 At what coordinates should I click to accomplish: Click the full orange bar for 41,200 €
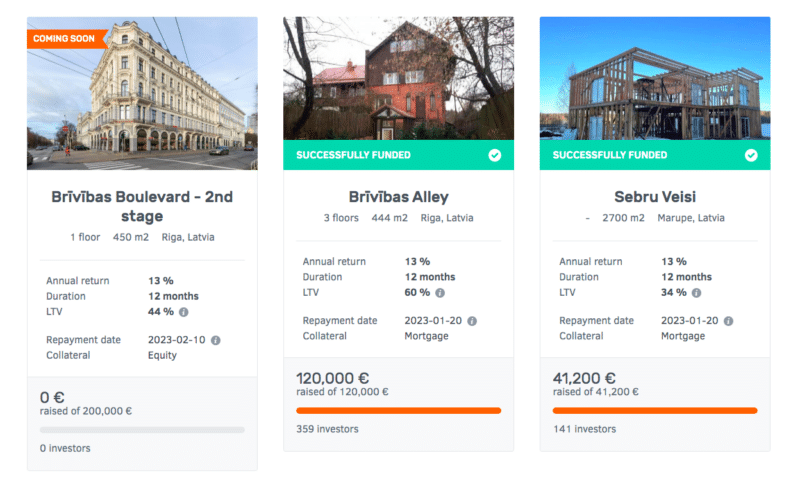click(x=654, y=410)
